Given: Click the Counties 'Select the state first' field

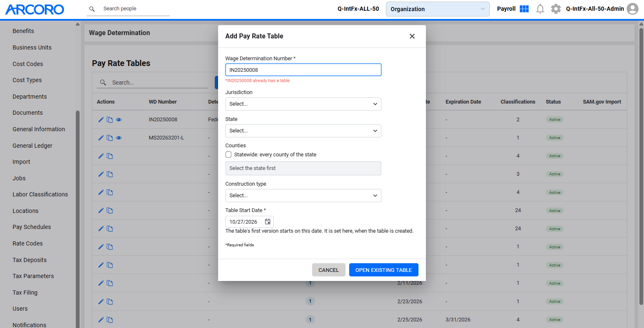Looking at the screenshot, I should click(303, 168).
